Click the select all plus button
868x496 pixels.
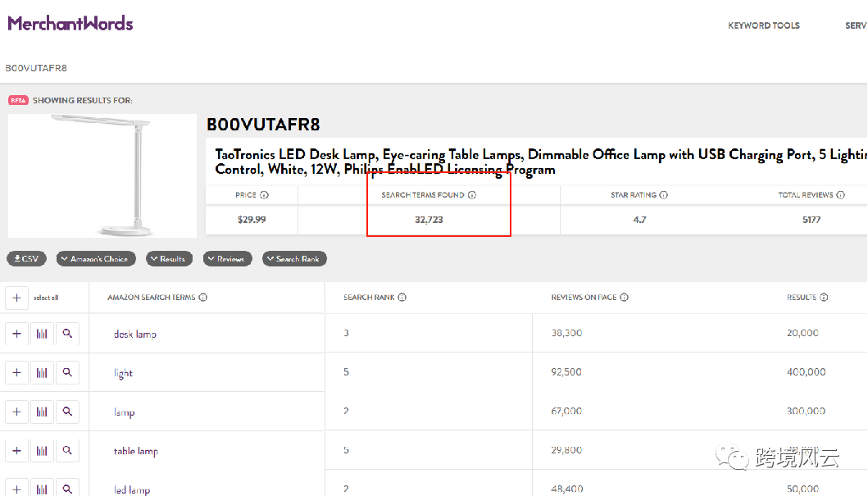pos(16,298)
